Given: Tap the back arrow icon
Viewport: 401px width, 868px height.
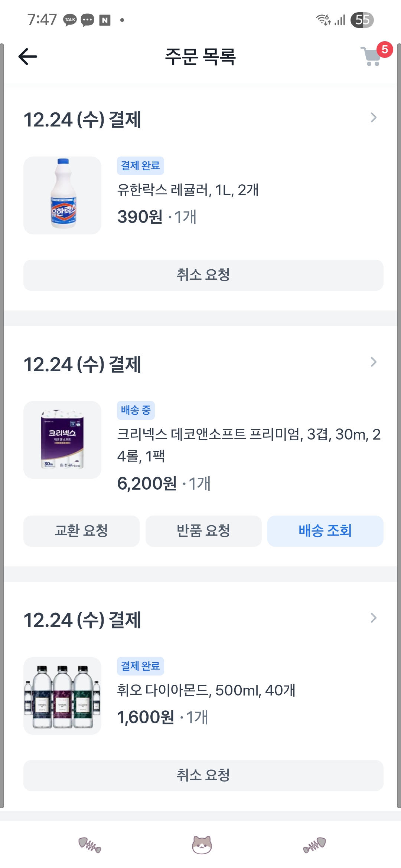Looking at the screenshot, I should pos(28,57).
